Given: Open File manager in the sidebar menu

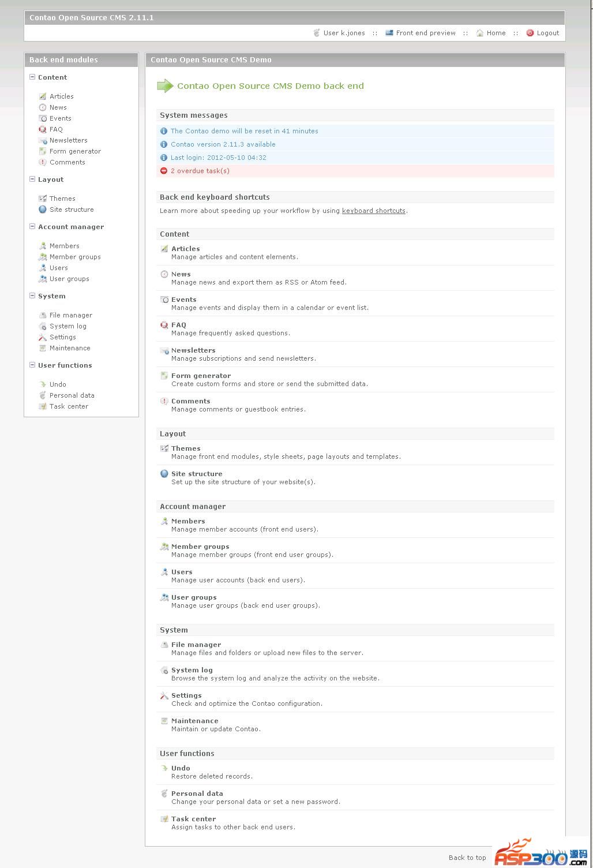Looking at the screenshot, I should coord(71,315).
